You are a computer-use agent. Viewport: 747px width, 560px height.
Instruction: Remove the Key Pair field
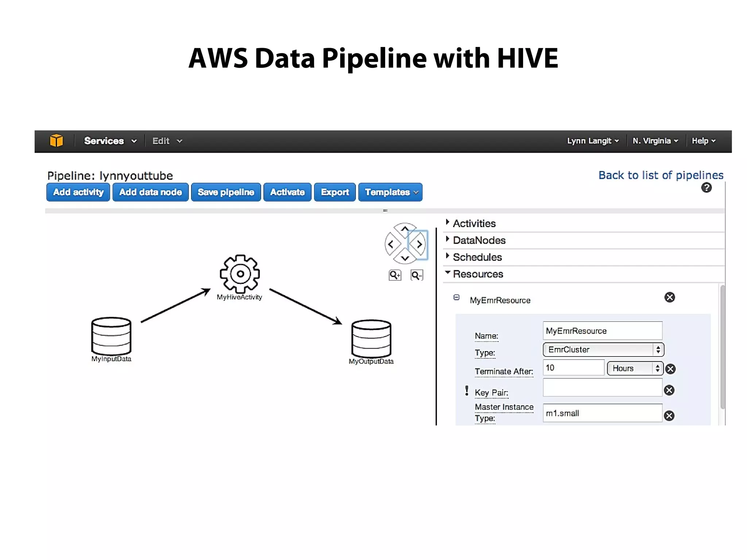669,390
